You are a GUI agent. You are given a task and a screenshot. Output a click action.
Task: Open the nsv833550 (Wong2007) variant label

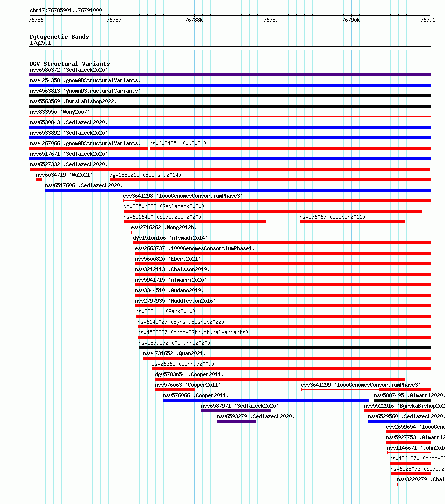pos(60,112)
